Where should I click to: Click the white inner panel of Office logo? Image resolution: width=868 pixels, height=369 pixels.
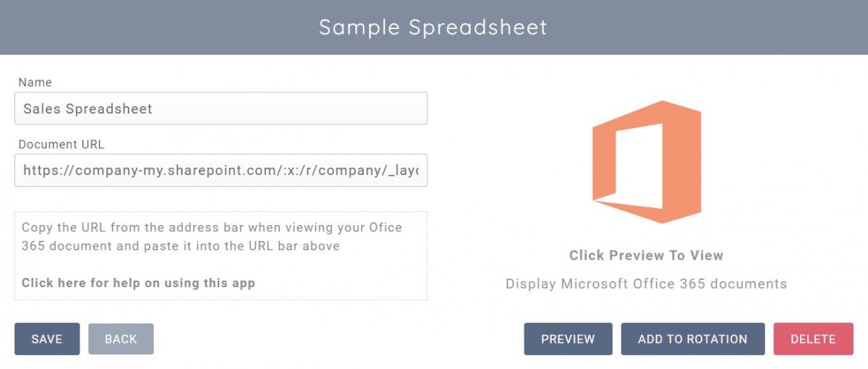tap(638, 165)
